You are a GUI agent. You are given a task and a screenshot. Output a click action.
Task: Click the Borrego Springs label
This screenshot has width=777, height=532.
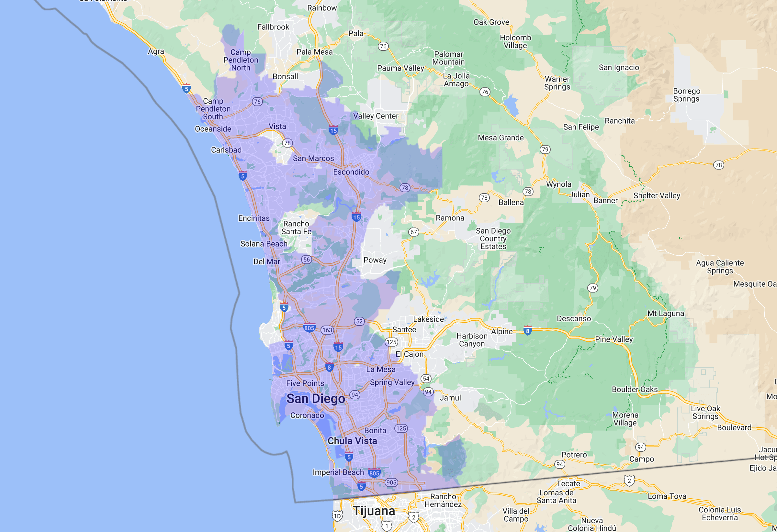pos(686,95)
